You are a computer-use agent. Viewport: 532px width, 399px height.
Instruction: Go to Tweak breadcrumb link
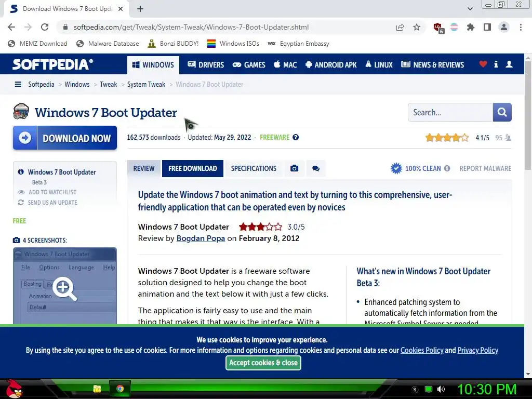tap(108, 84)
